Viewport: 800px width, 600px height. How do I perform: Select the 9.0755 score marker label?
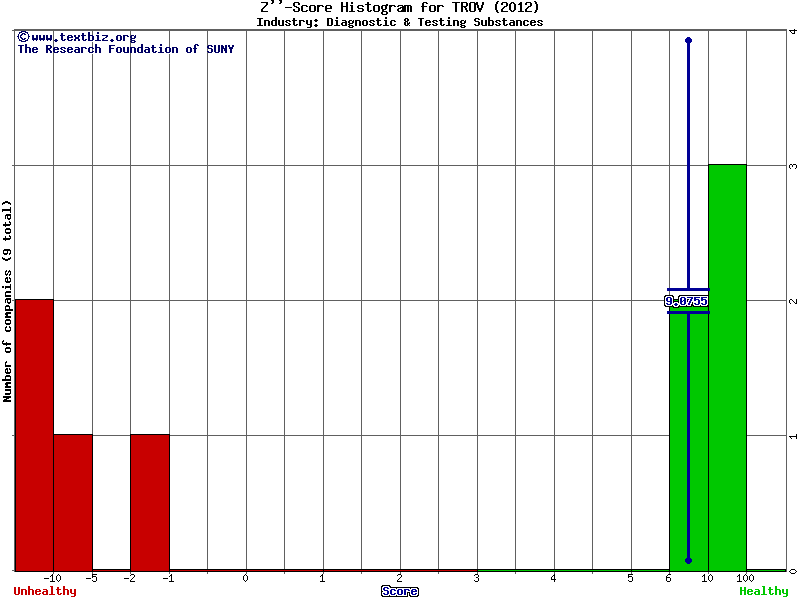point(686,302)
